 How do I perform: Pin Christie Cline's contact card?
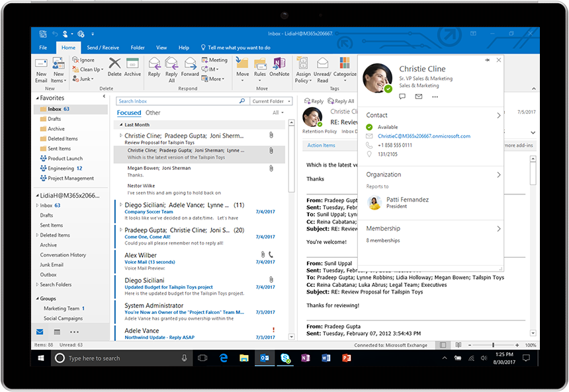point(488,60)
